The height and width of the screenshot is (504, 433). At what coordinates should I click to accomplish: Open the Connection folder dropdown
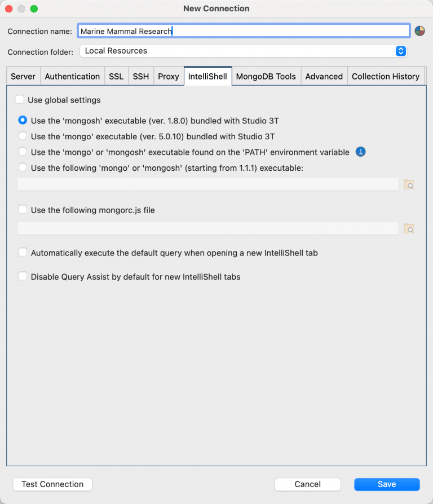point(401,51)
